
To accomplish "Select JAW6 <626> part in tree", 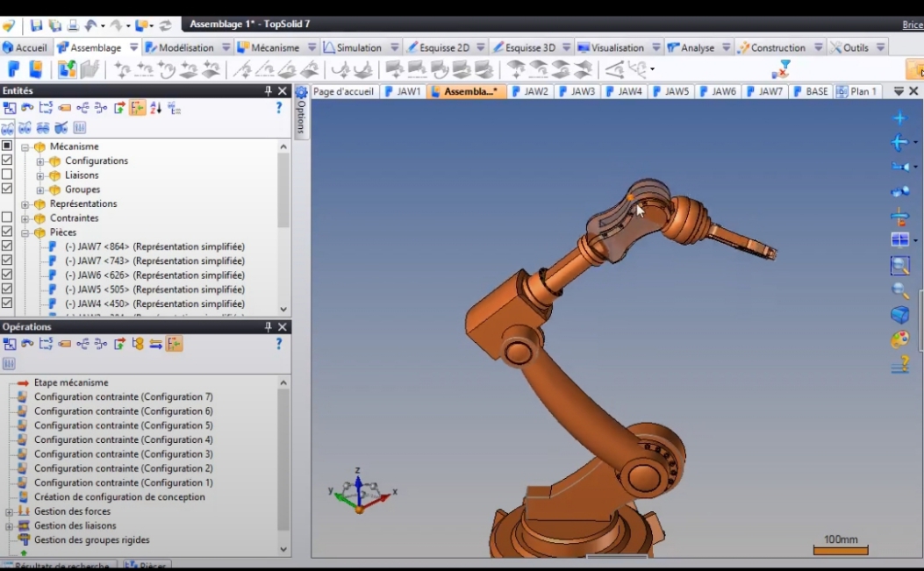I will click(154, 275).
